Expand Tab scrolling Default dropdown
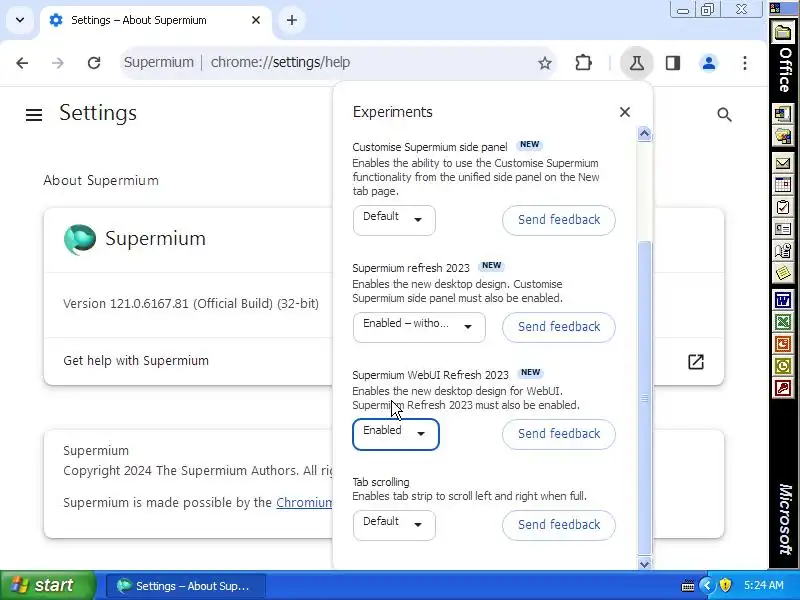 point(394,525)
